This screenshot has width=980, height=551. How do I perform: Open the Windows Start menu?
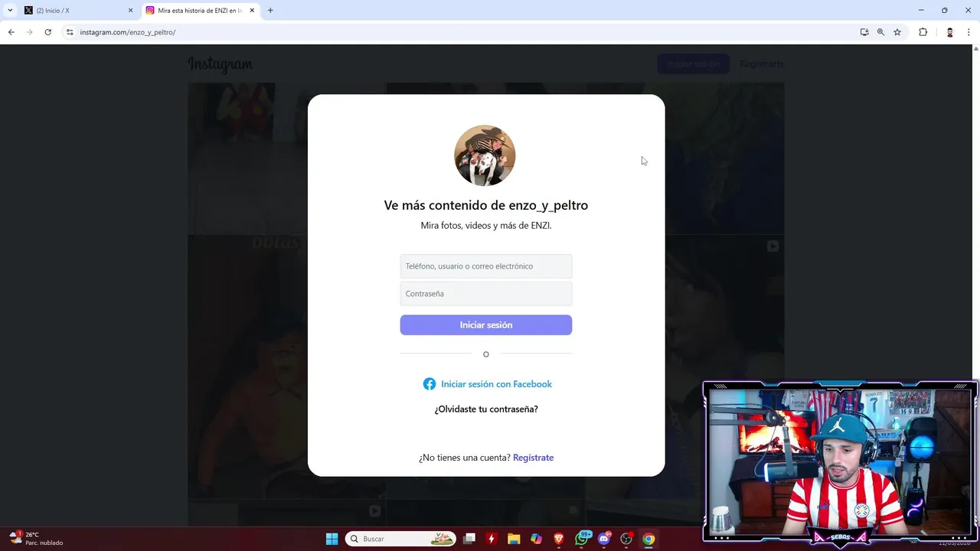[x=332, y=539]
